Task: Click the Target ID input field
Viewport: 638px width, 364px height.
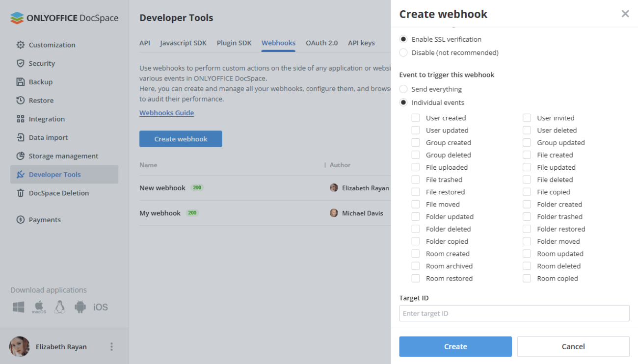Action: pyautogui.click(x=514, y=313)
